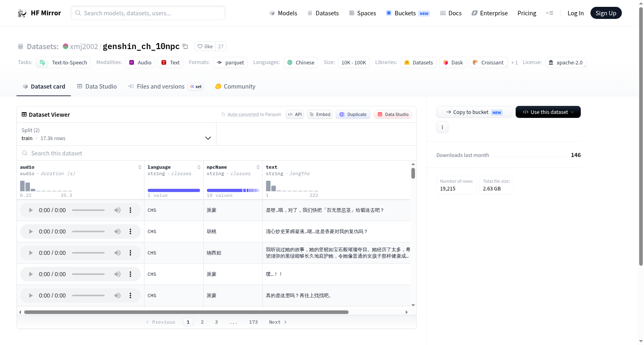Mute audio in the 是呀 row
Viewport: 644px width, 345px height.
(x=117, y=210)
